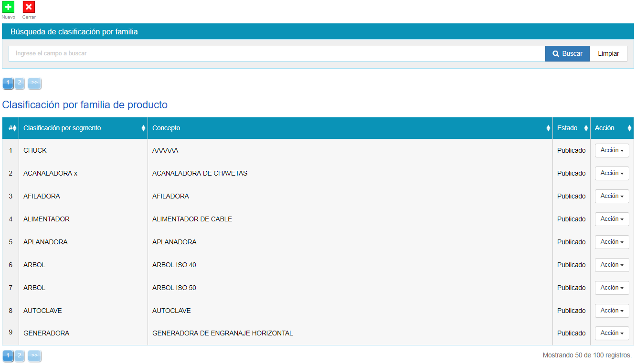Viewport: 636px width, 364px height.
Task: Sort by the # column arrows
Action: tap(14, 128)
